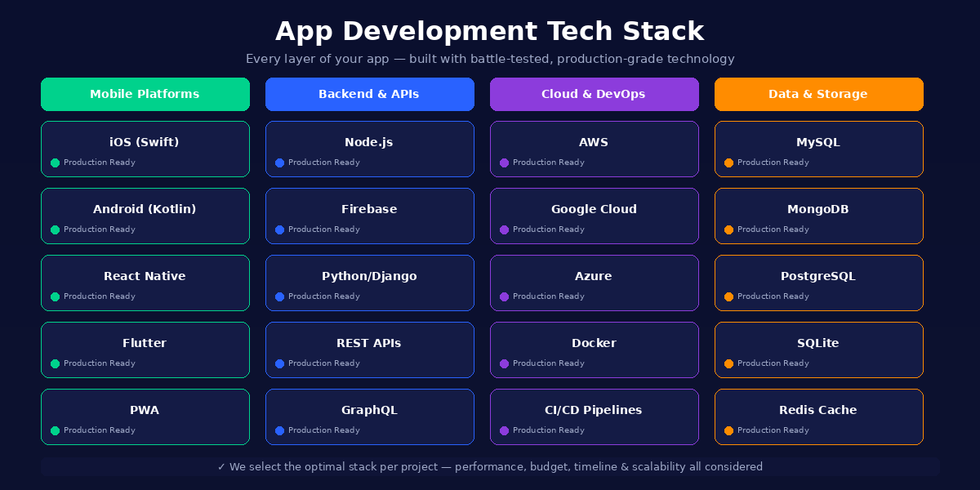
Task: Click the subtitle beginning "Every layer of your app"
Action: pyautogui.click(x=490, y=59)
